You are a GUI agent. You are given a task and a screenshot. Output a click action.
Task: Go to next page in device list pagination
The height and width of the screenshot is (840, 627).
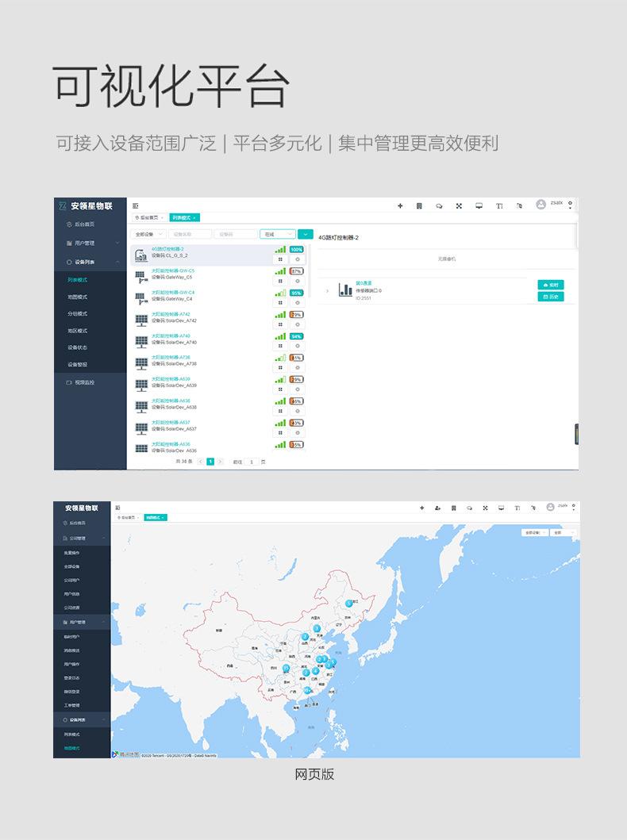[x=221, y=462]
